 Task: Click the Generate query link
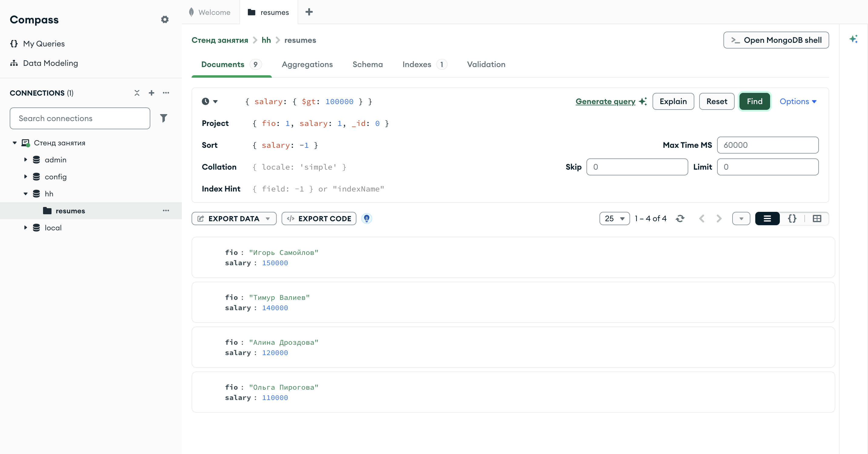click(x=605, y=102)
